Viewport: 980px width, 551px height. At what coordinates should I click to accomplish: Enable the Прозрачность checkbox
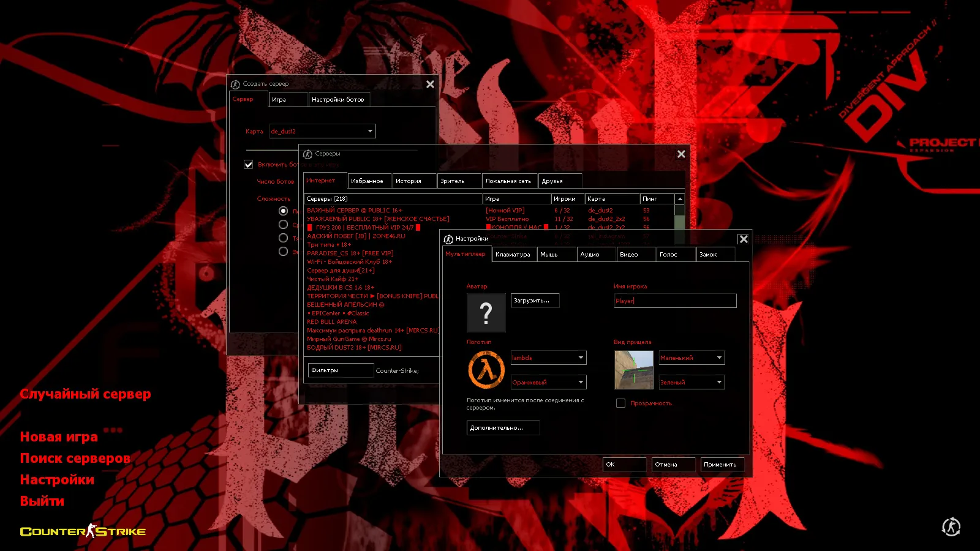pos(620,403)
